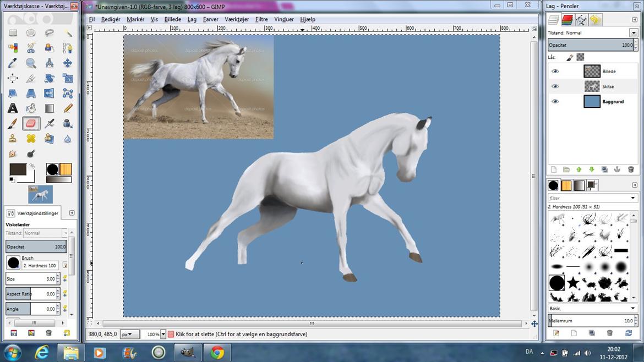Select the star-shaped brush
The height and width of the screenshot is (362, 644).
click(x=573, y=283)
